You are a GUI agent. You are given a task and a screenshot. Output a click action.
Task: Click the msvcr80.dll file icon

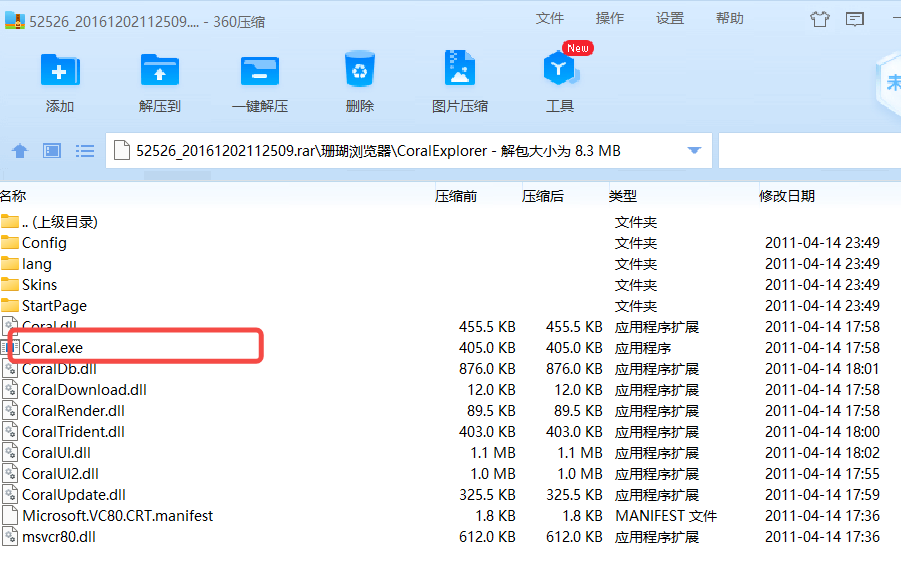tap(10, 537)
